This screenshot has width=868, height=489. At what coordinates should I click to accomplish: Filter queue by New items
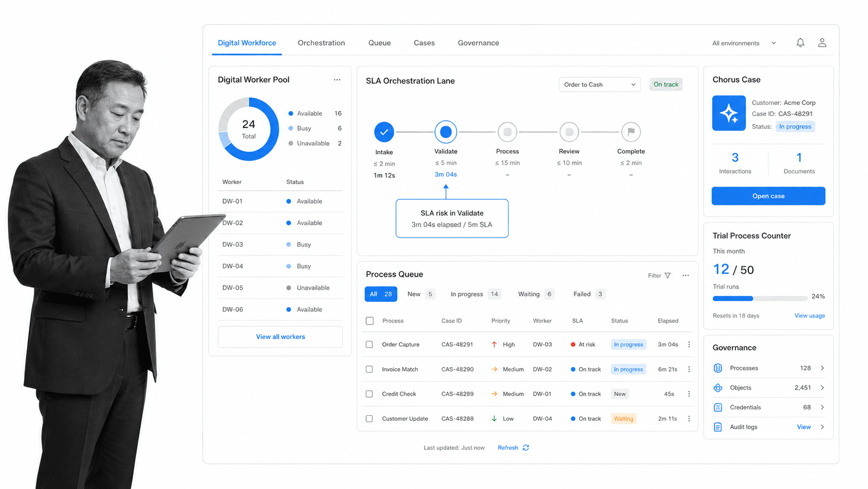(421, 294)
